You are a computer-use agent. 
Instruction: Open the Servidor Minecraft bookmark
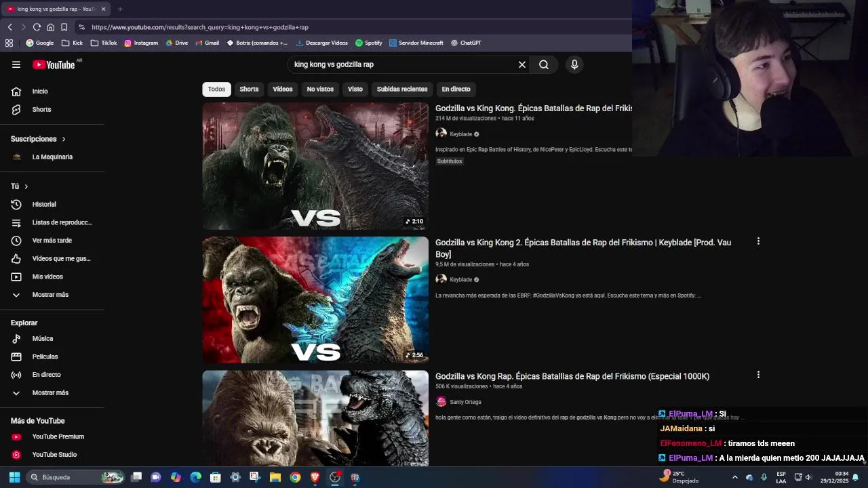416,43
